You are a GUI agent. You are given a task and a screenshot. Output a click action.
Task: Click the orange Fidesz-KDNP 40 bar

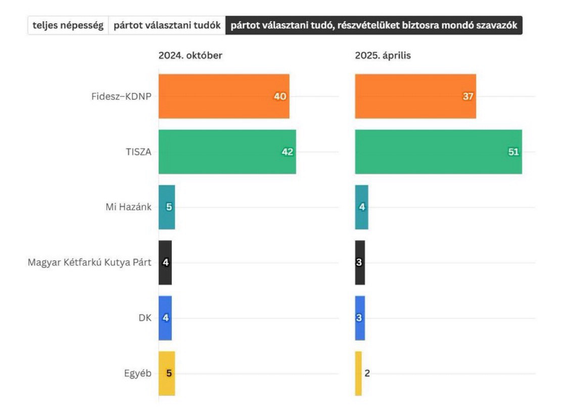tap(224, 96)
